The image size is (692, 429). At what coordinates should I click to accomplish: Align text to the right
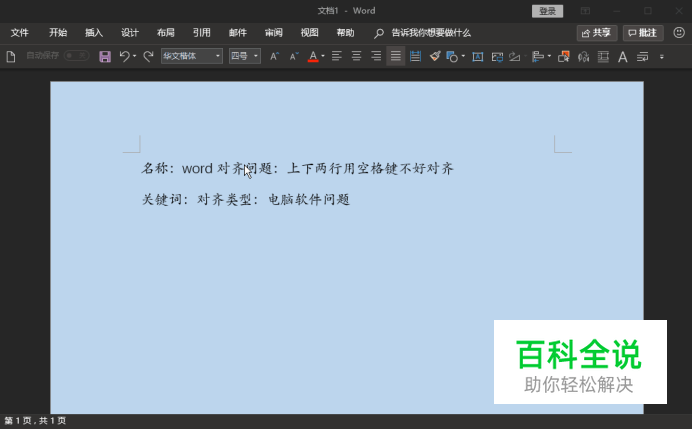coord(376,56)
